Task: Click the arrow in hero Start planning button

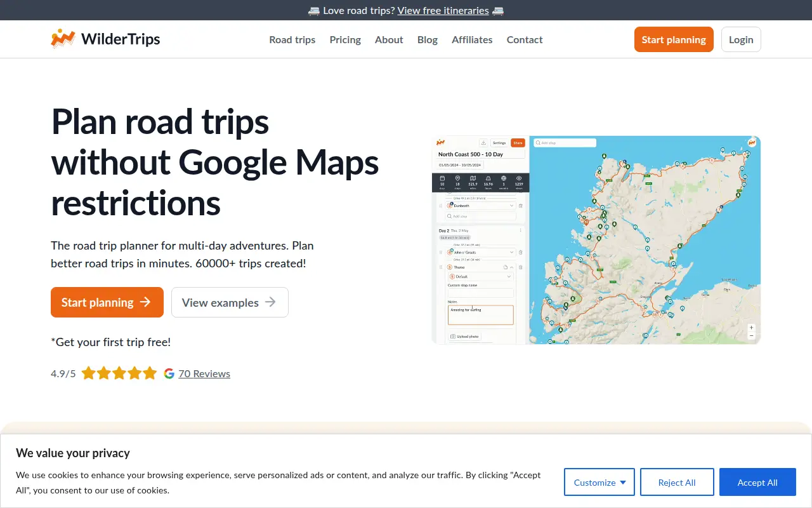Action: pos(145,302)
